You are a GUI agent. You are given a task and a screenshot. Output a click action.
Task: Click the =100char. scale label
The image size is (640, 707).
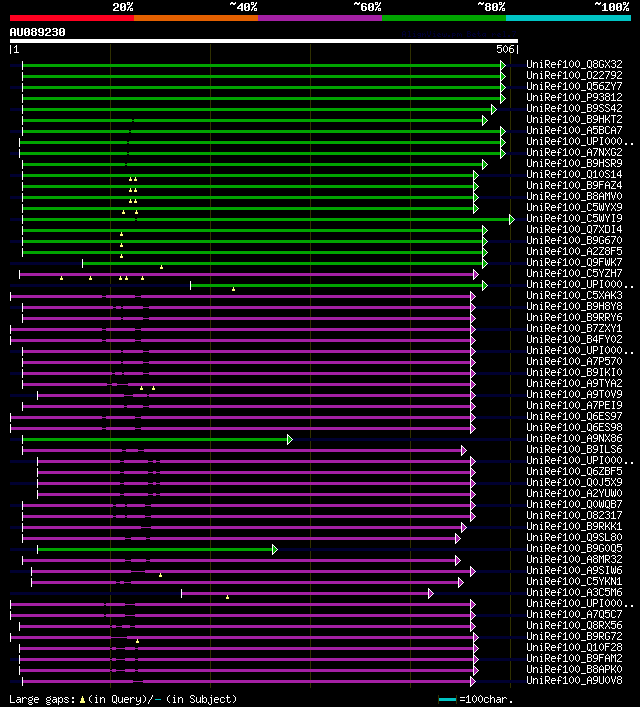(x=486, y=700)
